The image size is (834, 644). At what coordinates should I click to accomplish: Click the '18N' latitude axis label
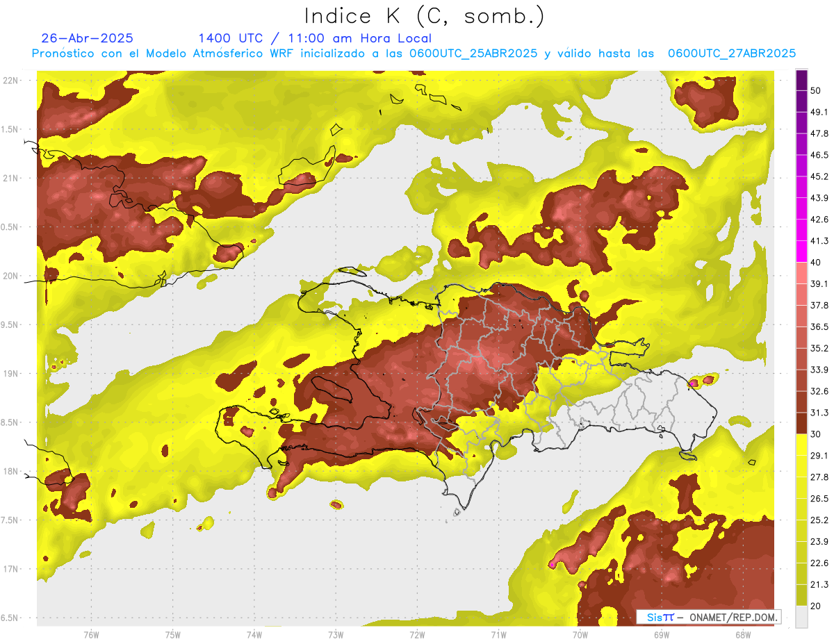coord(10,471)
